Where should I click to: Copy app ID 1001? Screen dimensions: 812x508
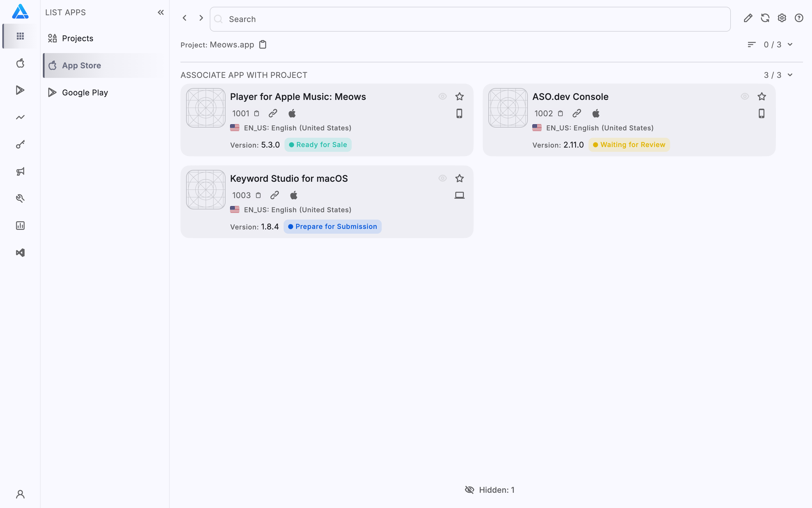tap(257, 113)
